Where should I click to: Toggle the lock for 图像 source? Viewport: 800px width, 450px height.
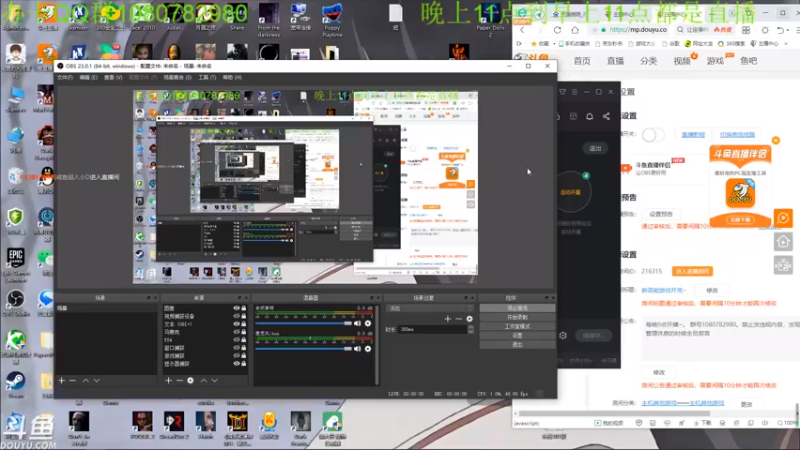244,308
